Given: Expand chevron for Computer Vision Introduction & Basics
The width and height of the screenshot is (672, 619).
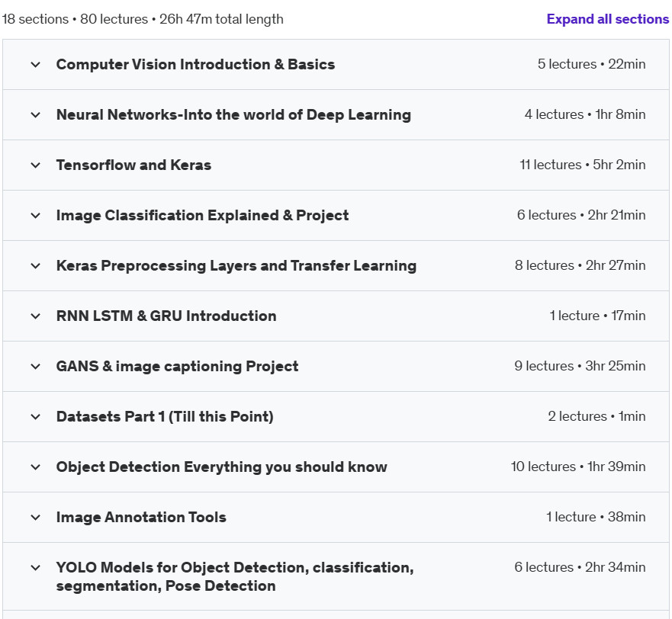Looking at the screenshot, I should coord(36,65).
